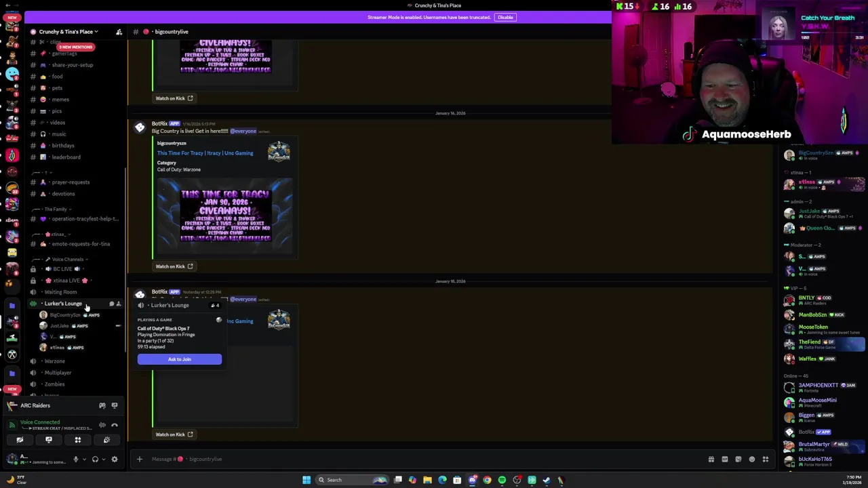Open the leaderboard channel
The height and width of the screenshot is (488, 868).
(x=75, y=157)
